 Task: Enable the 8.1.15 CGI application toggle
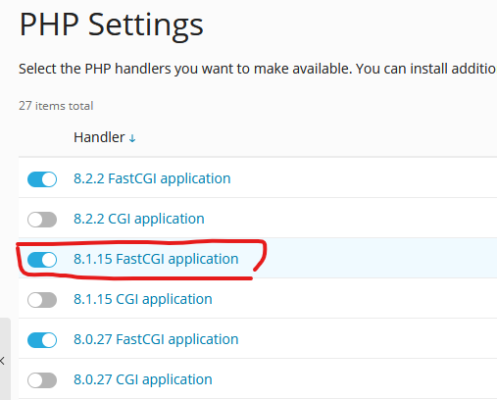tap(42, 300)
